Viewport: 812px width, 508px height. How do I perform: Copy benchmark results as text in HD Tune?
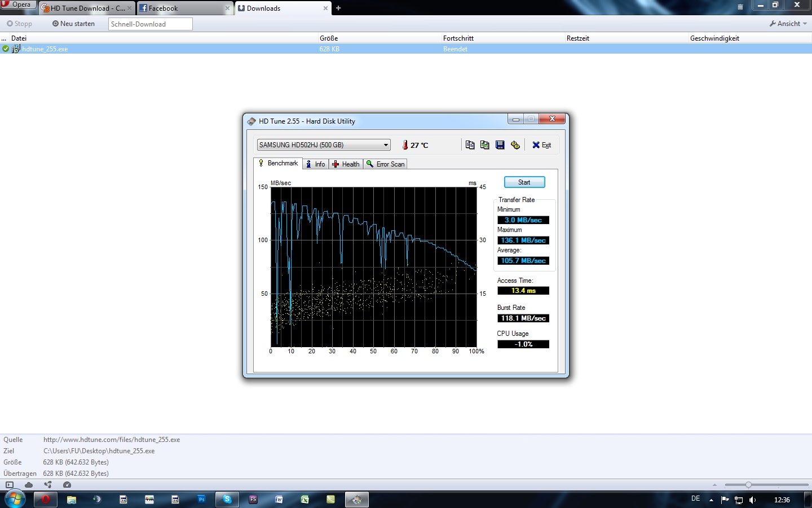tap(470, 145)
